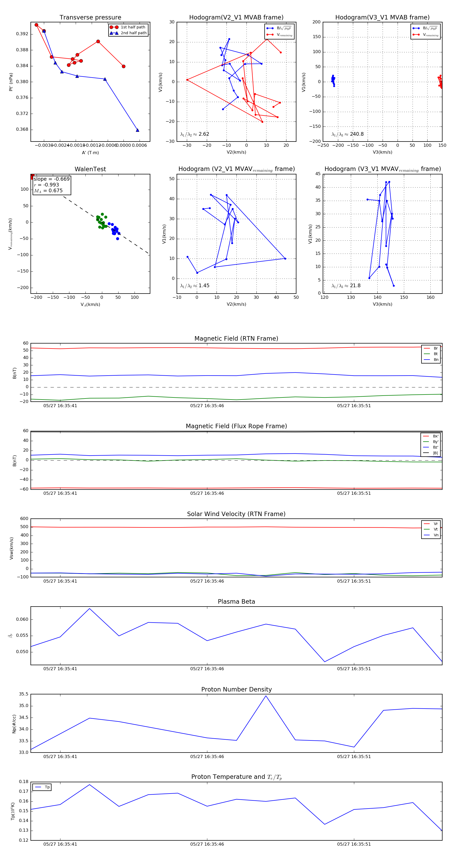This screenshot has height=868, width=473.
Task: Click 'slope = -0.669' text in WalenTest
Action: pos(52,179)
